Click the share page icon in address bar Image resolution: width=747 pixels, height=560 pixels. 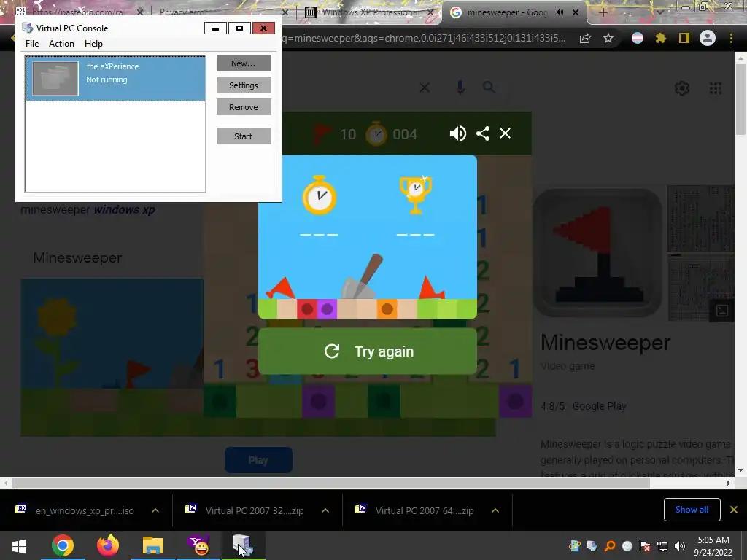click(x=584, y=39)
